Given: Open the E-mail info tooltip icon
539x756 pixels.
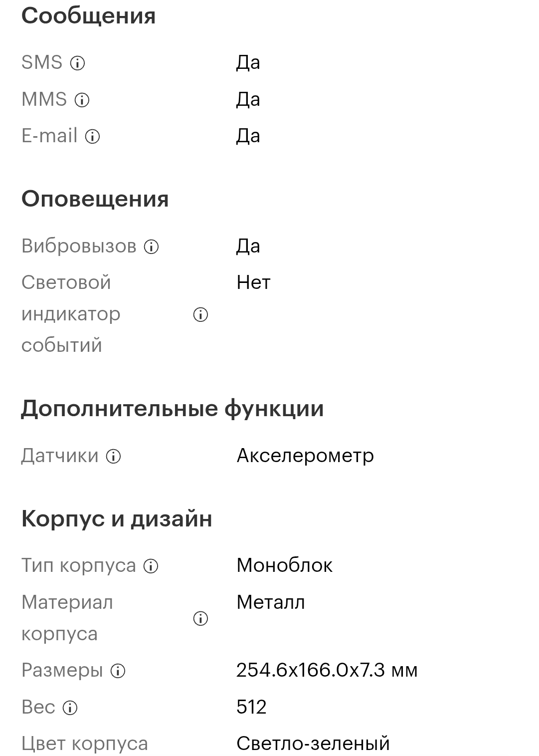Looking at the screenshot, I should pyautogui.click(x=92, y=137).
